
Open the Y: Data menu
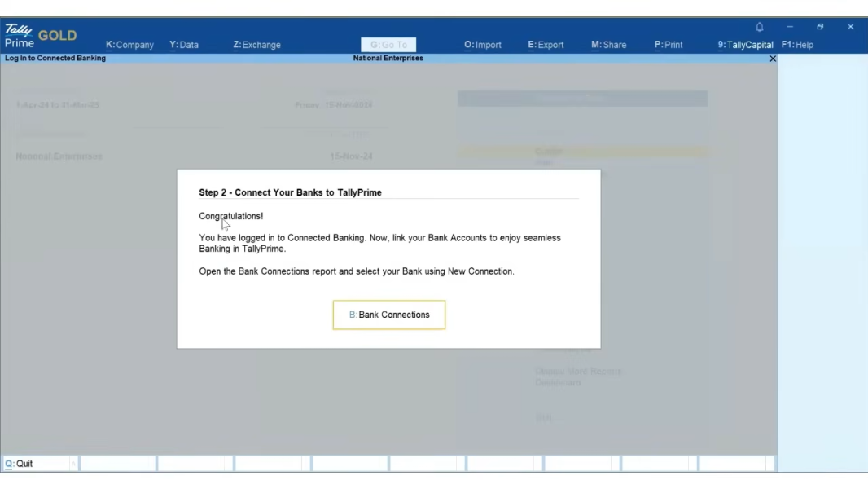pyautogui.click(x=184, y=45)
